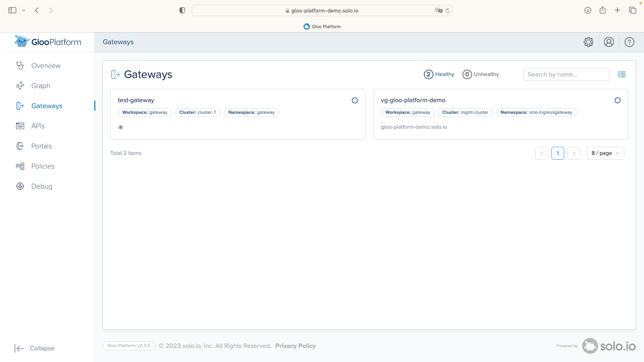Open the Policies section

coord(43,166)
